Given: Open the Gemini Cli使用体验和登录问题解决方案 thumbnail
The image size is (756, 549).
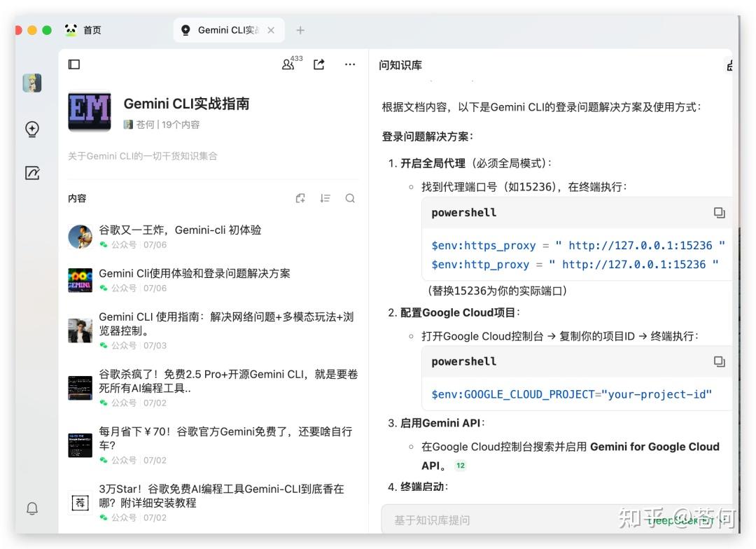Looking at the screenshot, I should (x=80, y=279).
